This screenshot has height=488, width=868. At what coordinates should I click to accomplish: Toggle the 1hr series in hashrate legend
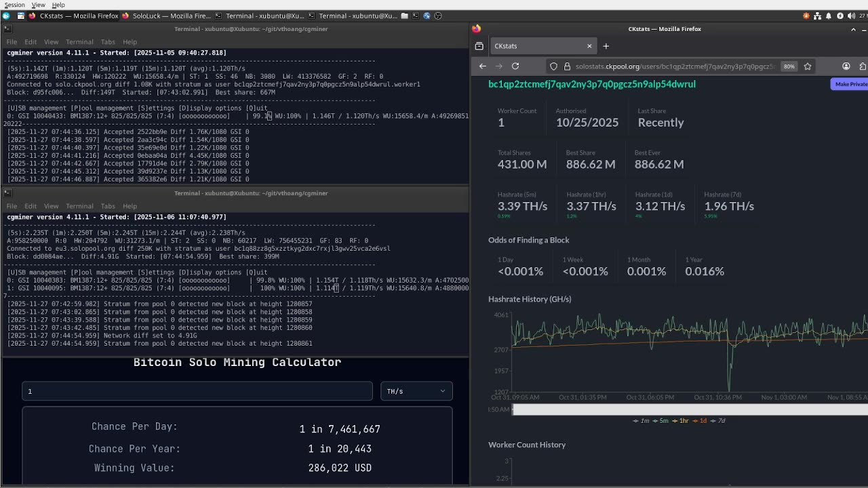click(681, 421)
